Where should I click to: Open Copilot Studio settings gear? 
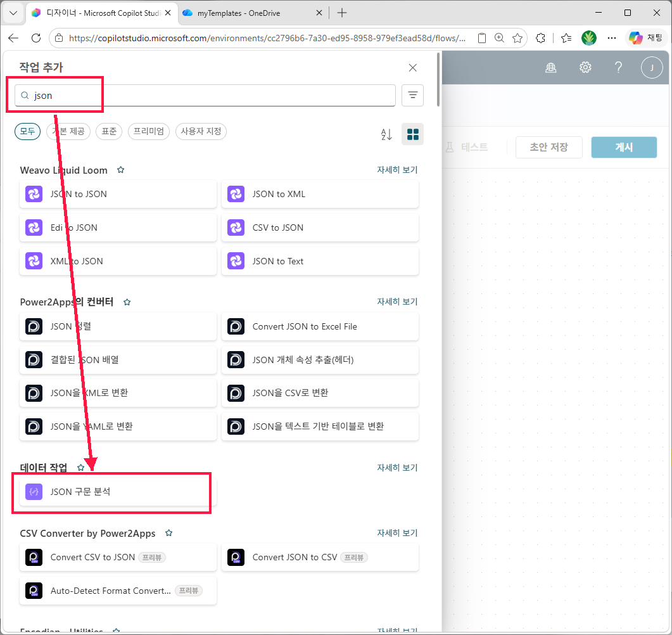click(585, 67)
